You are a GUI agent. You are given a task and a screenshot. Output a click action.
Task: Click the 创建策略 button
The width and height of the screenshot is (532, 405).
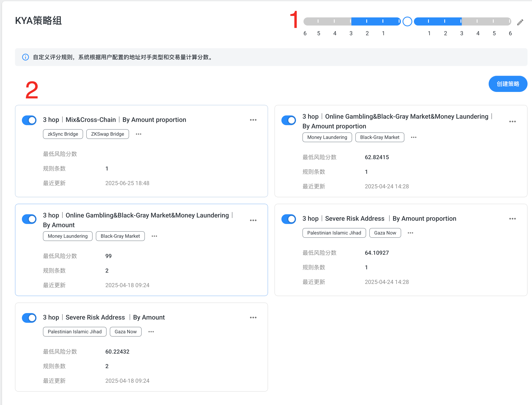(508, 84)
